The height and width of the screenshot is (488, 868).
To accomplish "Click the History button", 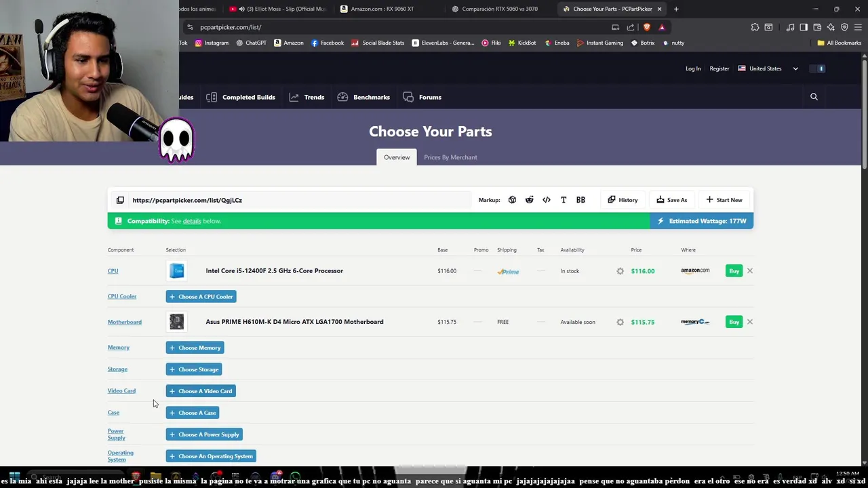I will 623,200.
